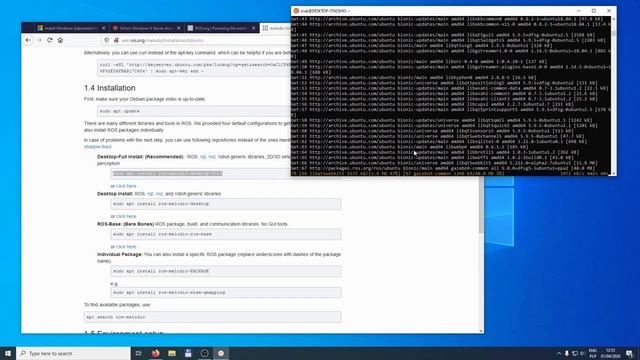The width and height of the screenshot is (640, 360).
Task: Maximize the Ubuntu terminal window
Action: click(x=593, y=11)
